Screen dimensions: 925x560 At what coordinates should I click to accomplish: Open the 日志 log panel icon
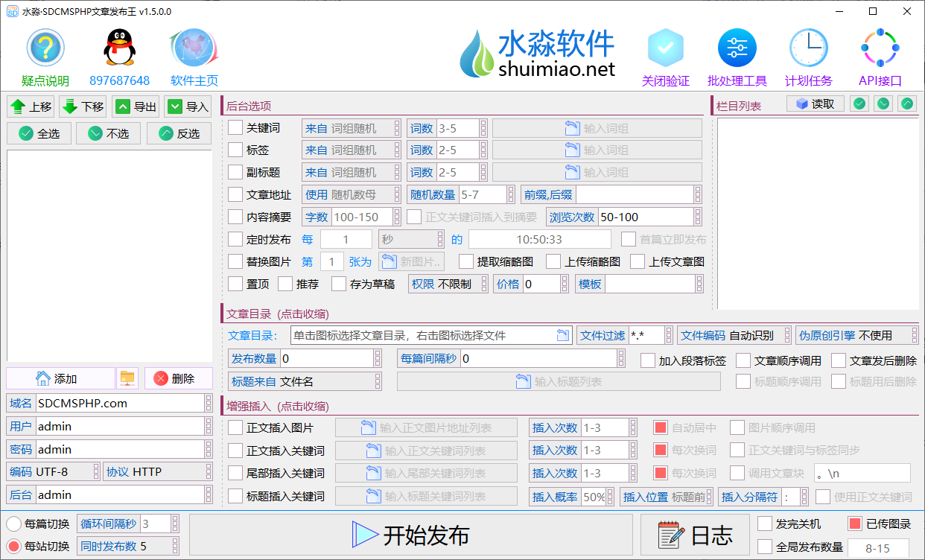coord(668,534)
